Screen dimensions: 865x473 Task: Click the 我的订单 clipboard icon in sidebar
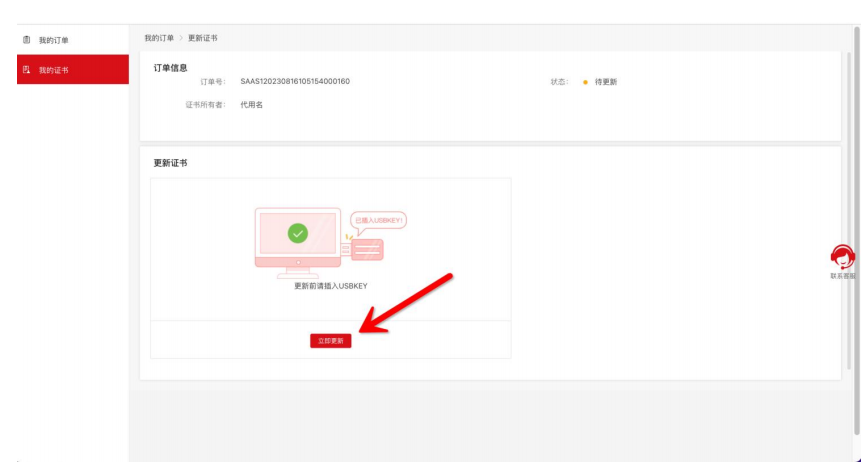pyautogui.click(x=27, y=40)
